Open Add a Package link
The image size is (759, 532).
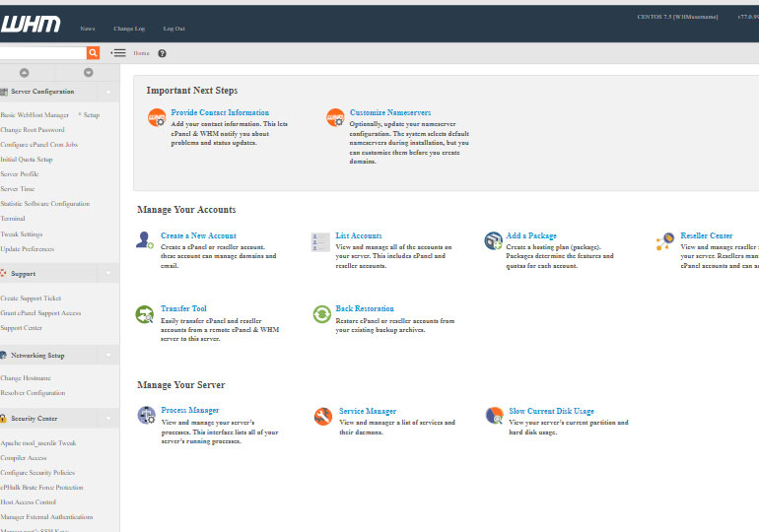tap(531, 235)
